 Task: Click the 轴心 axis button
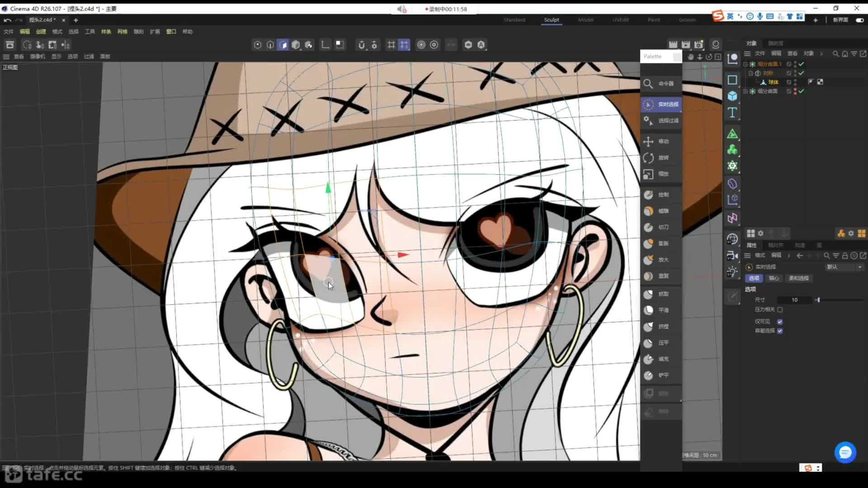774,278
